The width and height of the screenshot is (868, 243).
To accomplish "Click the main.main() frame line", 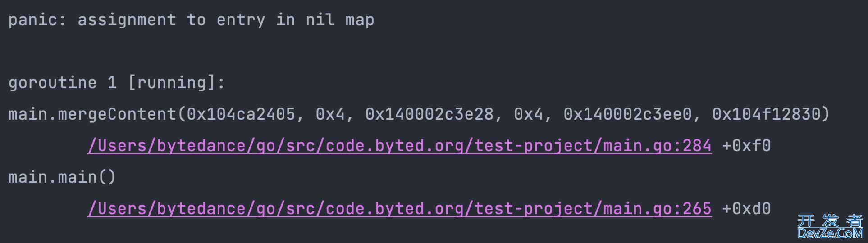I will click(x=62, y=177).
